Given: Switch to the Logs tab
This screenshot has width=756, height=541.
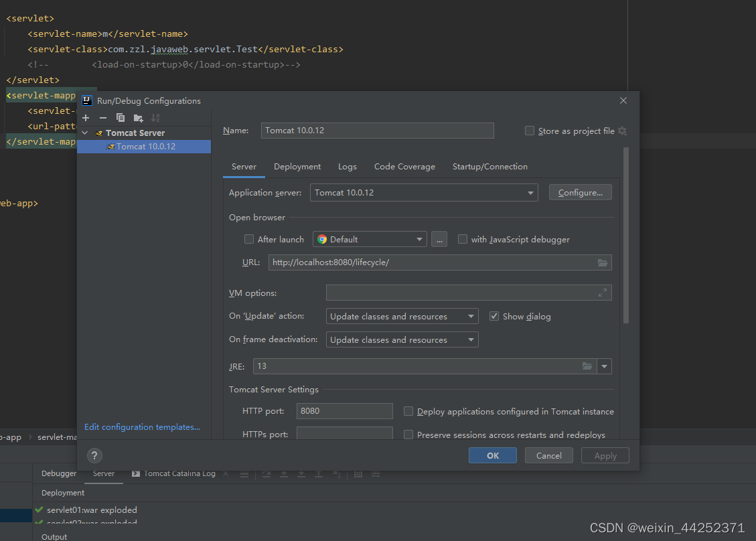Looking at the screenshot, I should pyautogui.click(x=347, y=166).
